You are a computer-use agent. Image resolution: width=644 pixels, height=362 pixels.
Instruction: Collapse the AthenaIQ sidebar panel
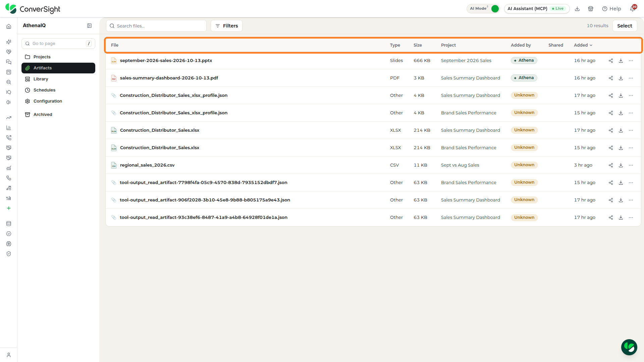tap(89, 26)
